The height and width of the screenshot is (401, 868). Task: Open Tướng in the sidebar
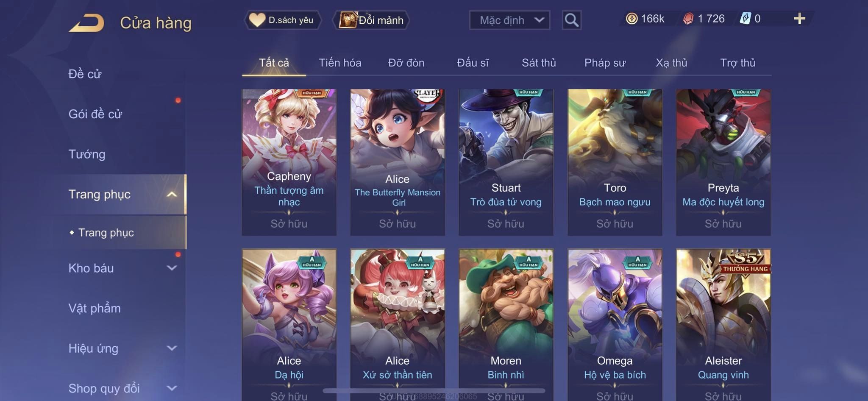coord(87,154)
